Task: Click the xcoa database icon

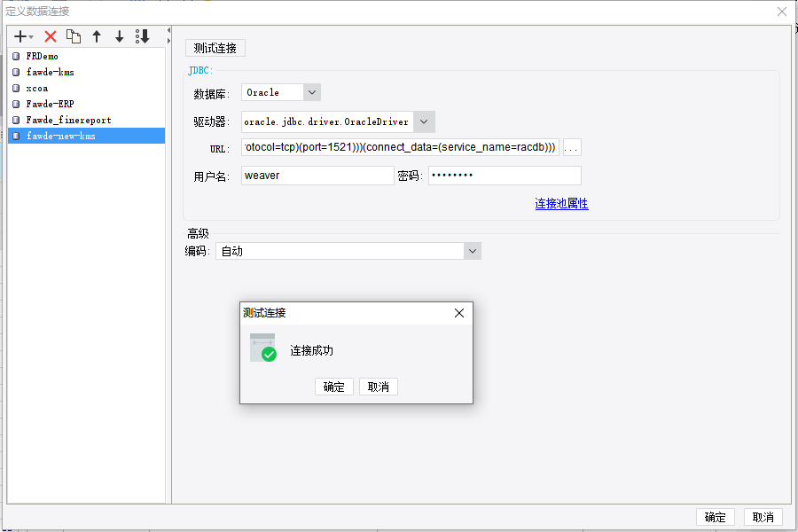Action: (x=16, y=88)
